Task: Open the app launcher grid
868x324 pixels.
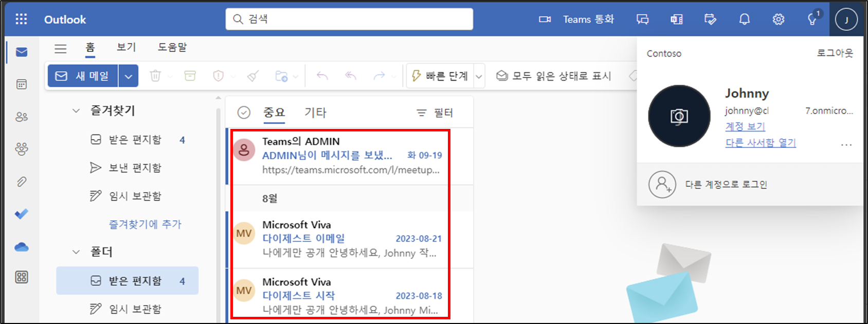Action: tap(21, 20)
